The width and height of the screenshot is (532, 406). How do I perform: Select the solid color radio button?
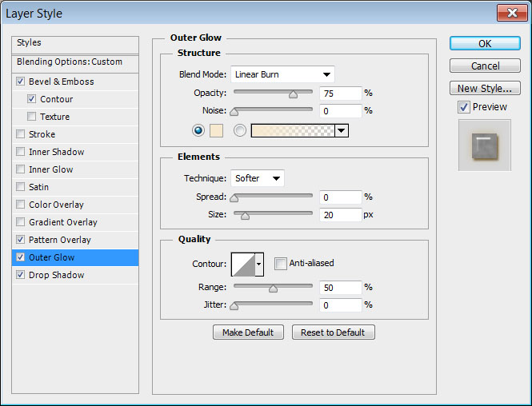tap(198, 130)
